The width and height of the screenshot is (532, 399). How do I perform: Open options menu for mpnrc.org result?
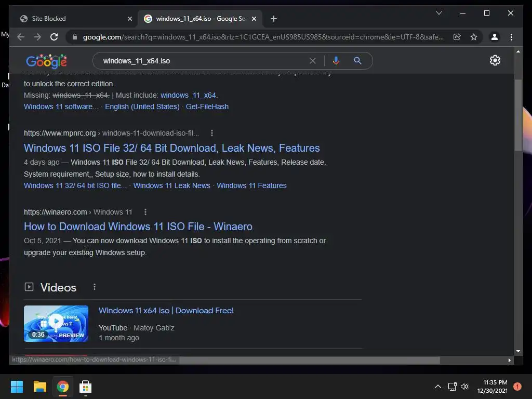pos(212,133)
